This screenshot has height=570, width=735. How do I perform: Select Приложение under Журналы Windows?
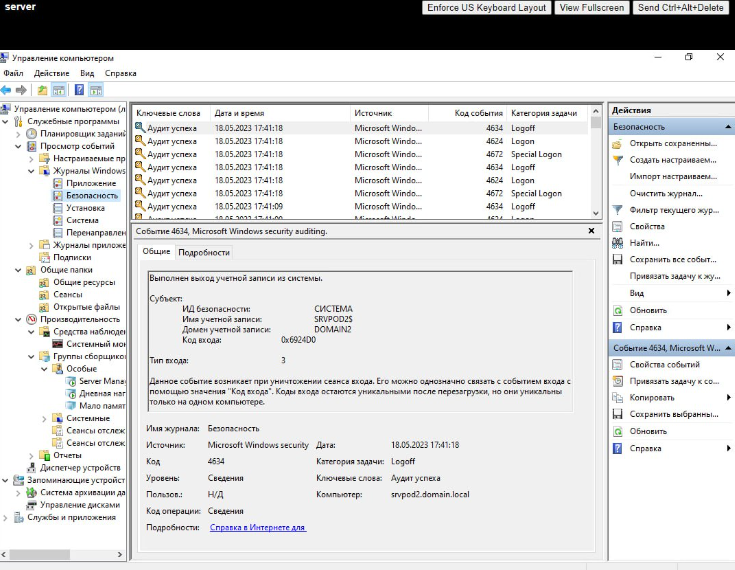tap(91, 183)
